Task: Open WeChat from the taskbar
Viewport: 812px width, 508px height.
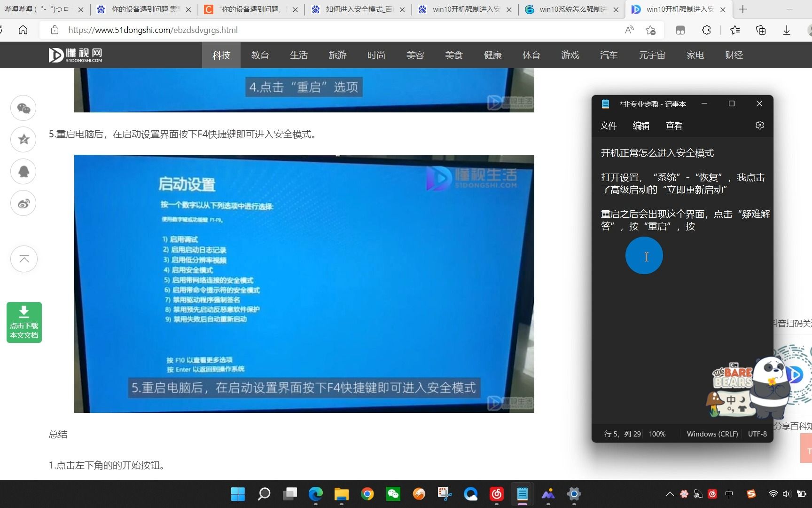Action: (x=393, y=494)
